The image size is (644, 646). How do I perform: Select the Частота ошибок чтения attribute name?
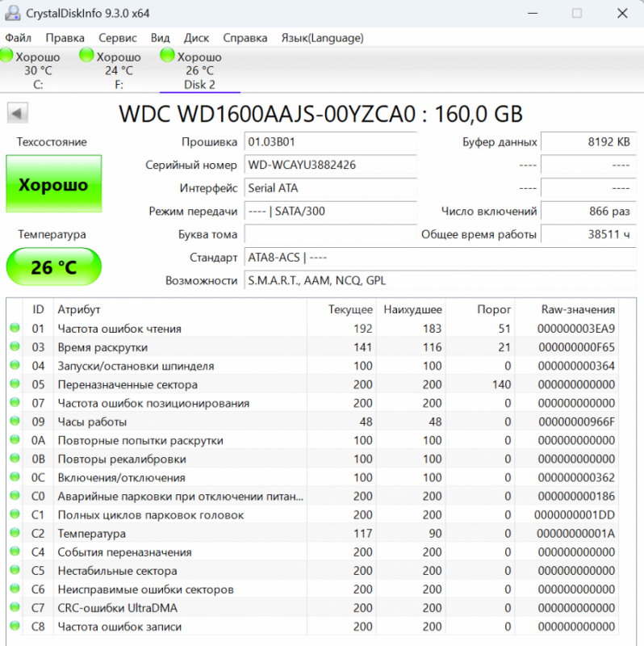pyautogui.click(x=119, y=329)
